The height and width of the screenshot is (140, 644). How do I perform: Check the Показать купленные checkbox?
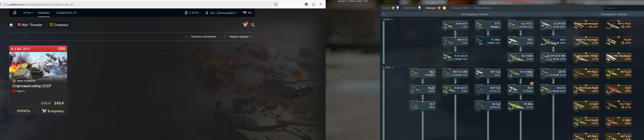pyautogui.click(x=187, y=37)
